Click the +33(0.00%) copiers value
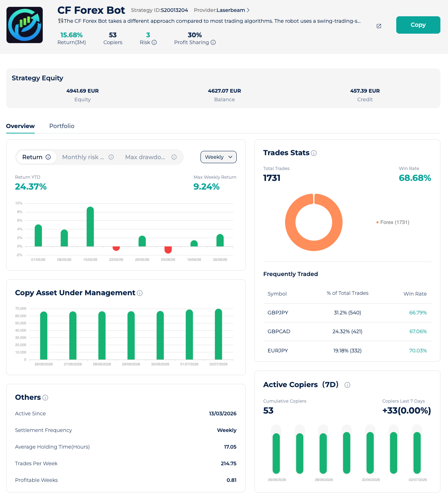 407,411
